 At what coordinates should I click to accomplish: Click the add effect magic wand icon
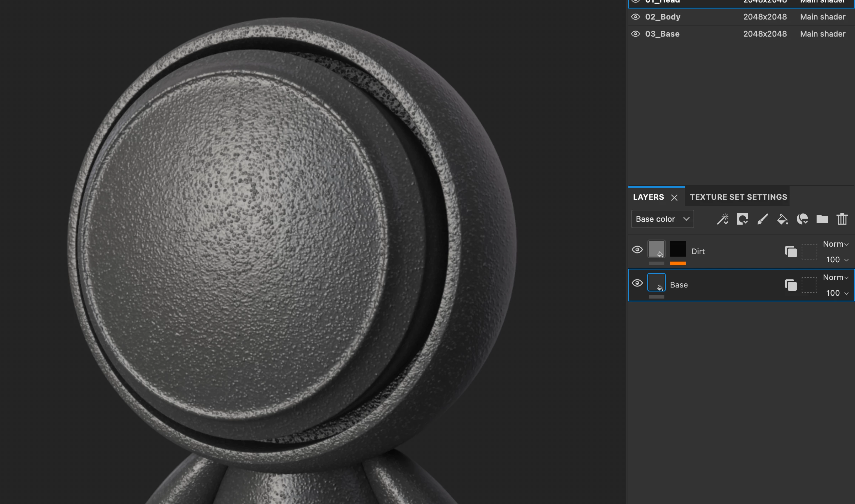(x=723, y=219)
